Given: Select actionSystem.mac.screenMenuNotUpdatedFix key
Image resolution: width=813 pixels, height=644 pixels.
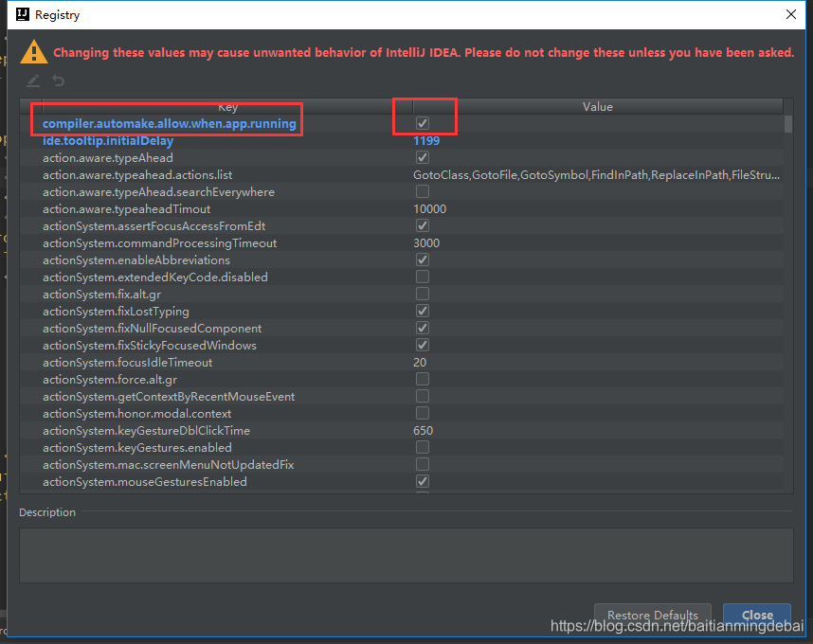Looking at the screenshot, I should point(168,465).
